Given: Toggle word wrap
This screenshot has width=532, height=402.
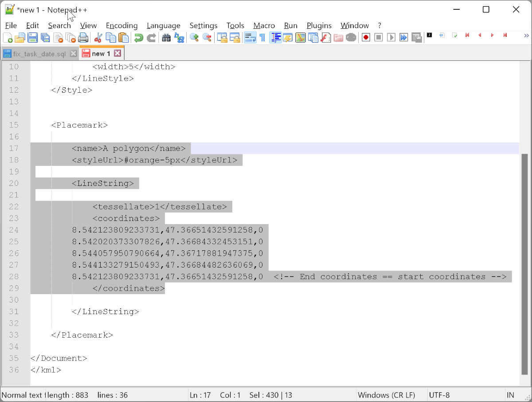Looking at the screenshot, I should (250, 38).
